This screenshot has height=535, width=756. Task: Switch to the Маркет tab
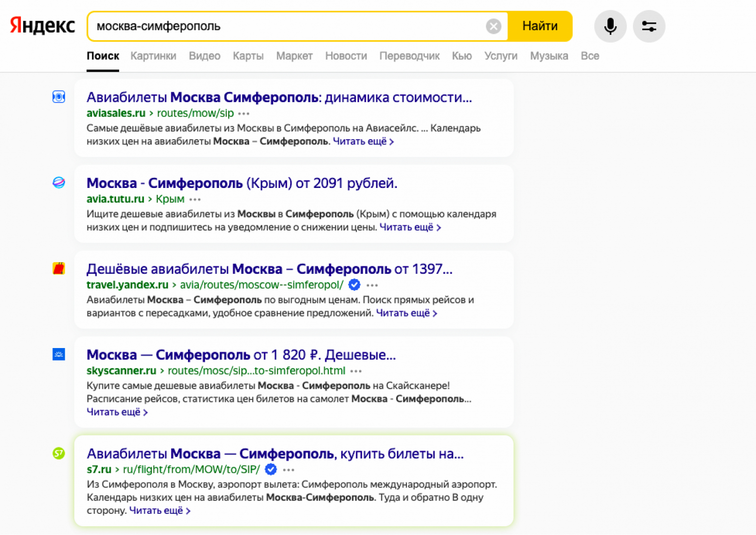click(294, 56)
